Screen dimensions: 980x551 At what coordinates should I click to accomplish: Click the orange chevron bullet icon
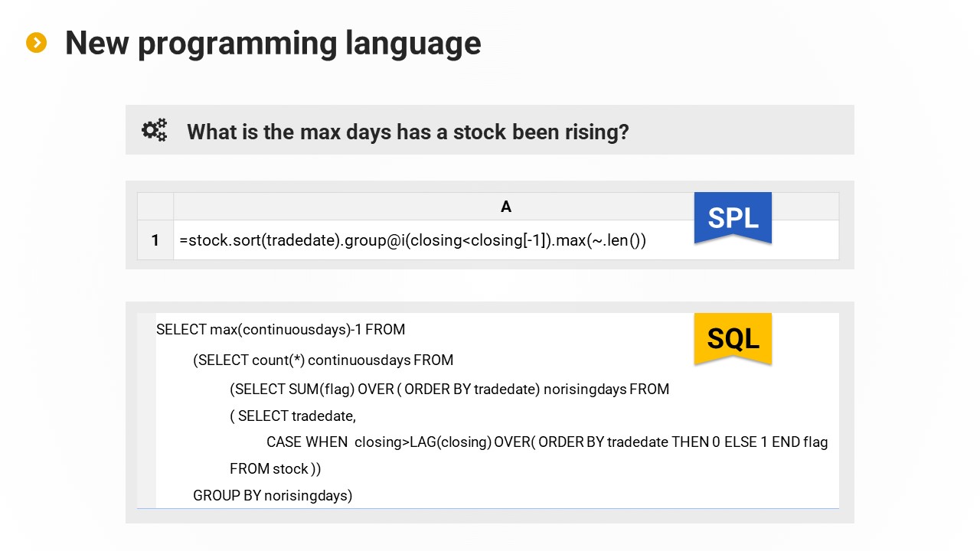tap(36, 43)
